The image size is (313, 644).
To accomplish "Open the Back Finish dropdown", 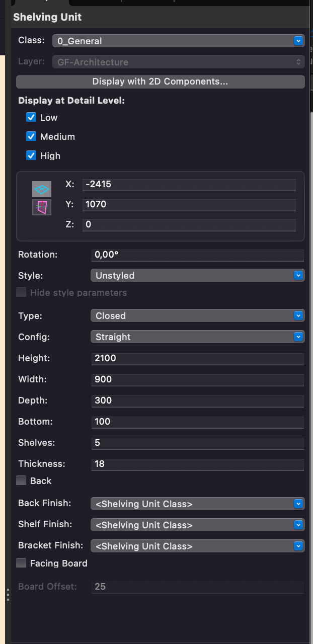I will pos(197,504).
